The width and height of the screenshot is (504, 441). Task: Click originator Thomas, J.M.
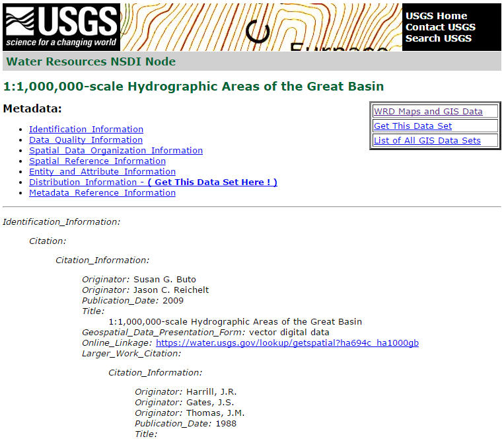215,413
